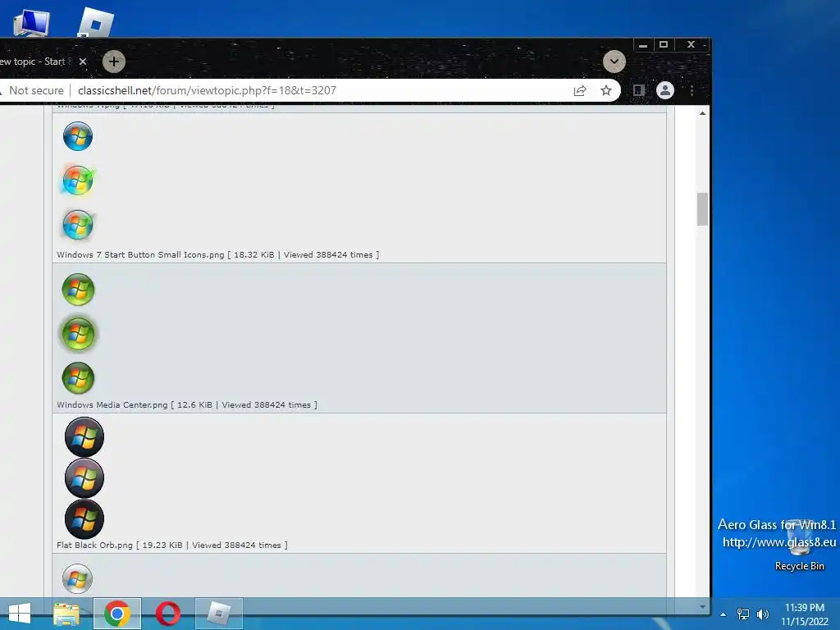Open volume speaker tray icon

coord(762,614)
